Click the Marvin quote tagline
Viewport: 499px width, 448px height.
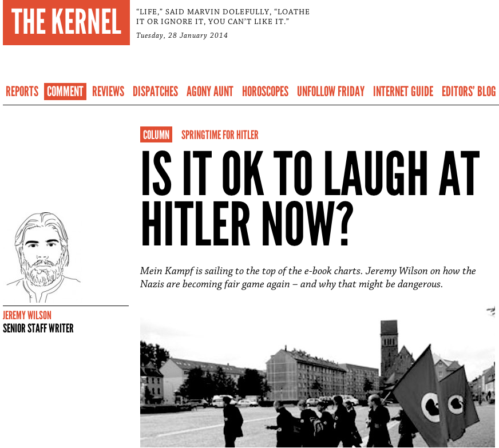pos(223,17)
